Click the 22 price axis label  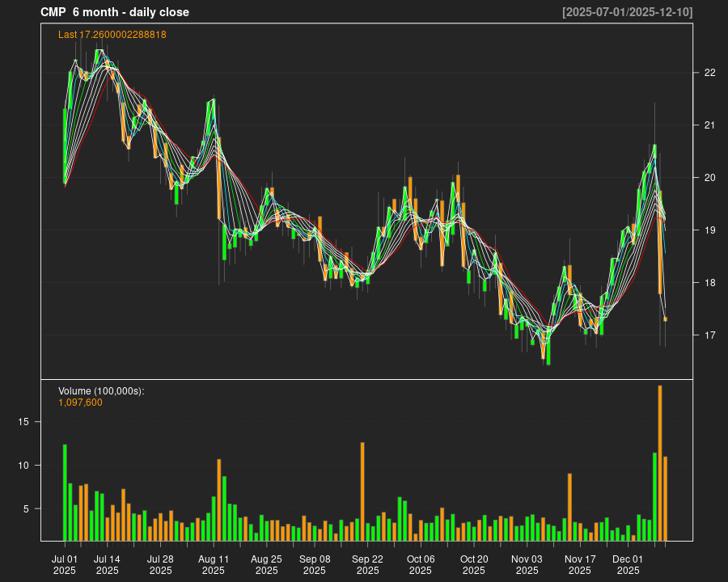coord(710,73)
